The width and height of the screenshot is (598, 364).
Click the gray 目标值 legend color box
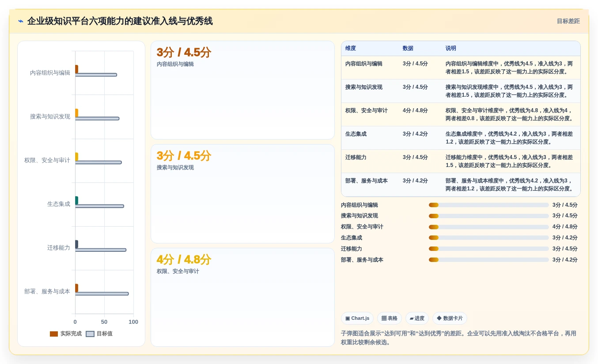(x=90, y=334)
